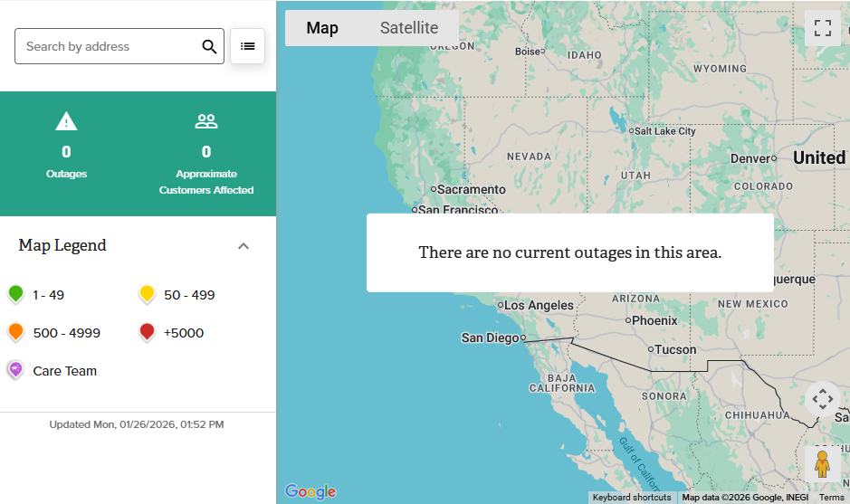This screenshot has width=850, height=504.
Task: Open map Terms link
Action: point(832,498)
